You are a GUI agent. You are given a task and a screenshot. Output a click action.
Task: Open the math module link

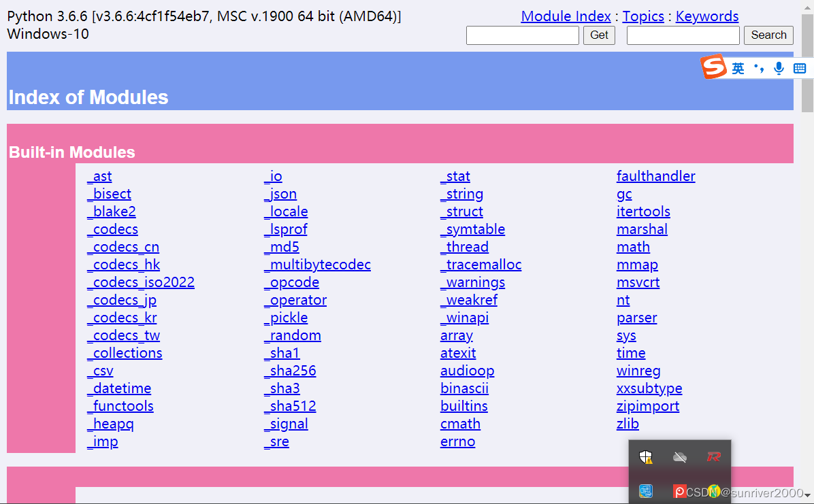634,247
